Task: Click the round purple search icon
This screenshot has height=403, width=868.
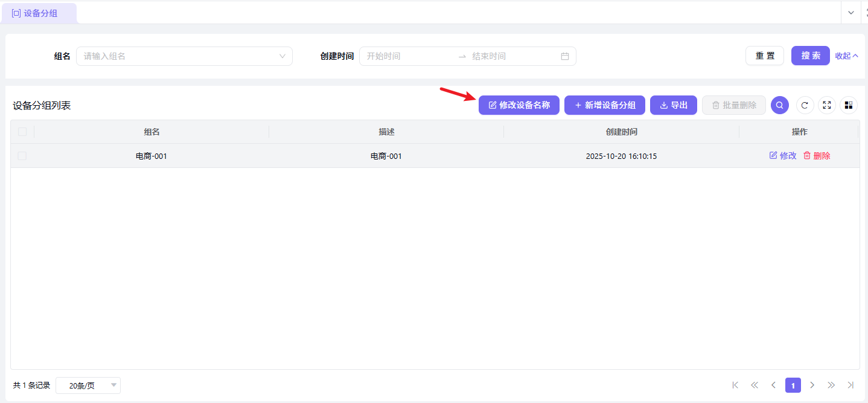Action: point(780,105)
